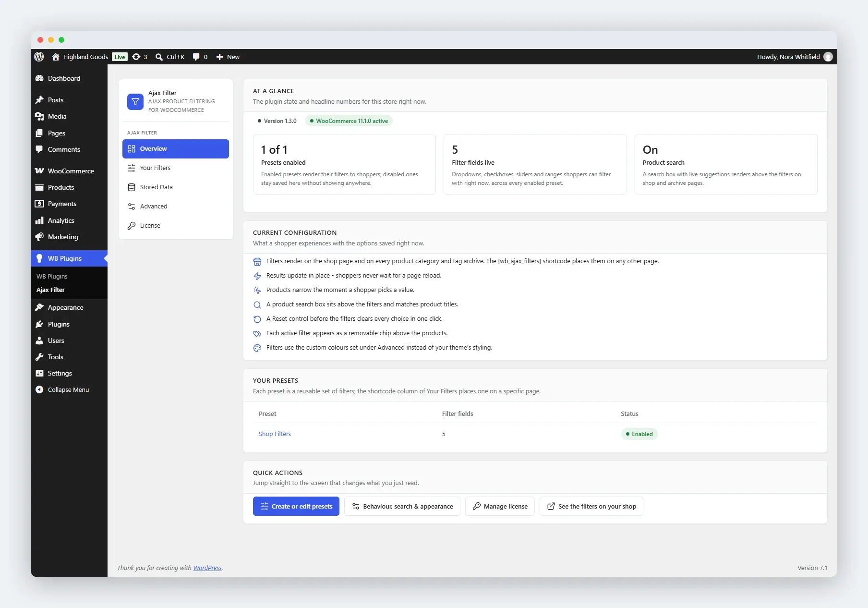Click the Filter fields column header
Image resolution: width=868 pixels, height=608 pixels.
tap(458, 413)
